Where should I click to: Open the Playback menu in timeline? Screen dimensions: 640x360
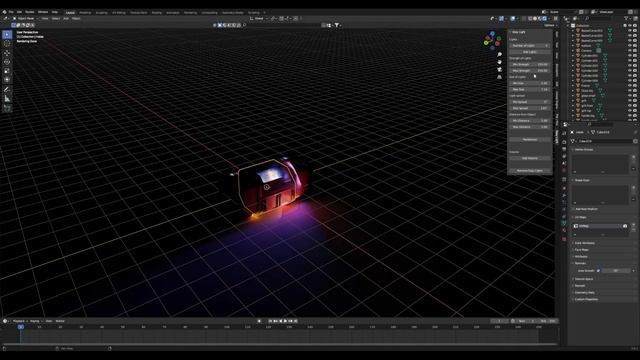click(x=19, y=321)
